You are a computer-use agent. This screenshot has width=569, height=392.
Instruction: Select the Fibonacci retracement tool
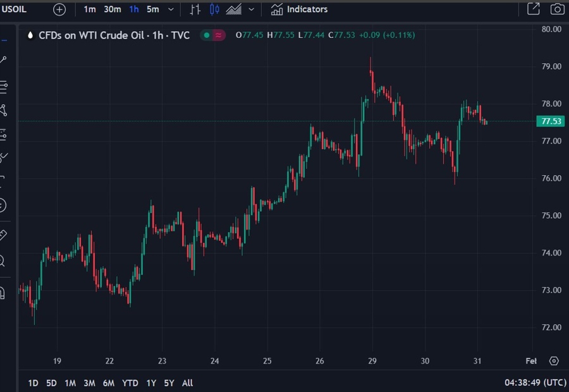pyautogui.click(x=3, y=87)
